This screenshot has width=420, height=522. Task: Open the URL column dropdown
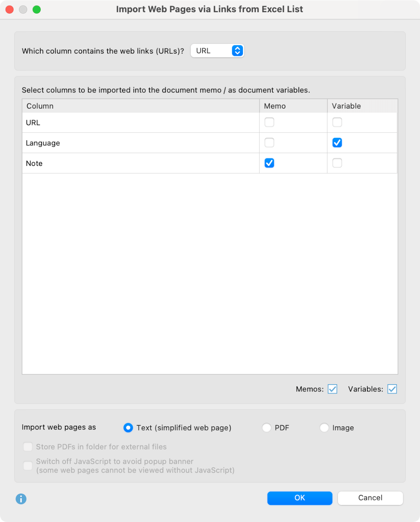point(217,51)
